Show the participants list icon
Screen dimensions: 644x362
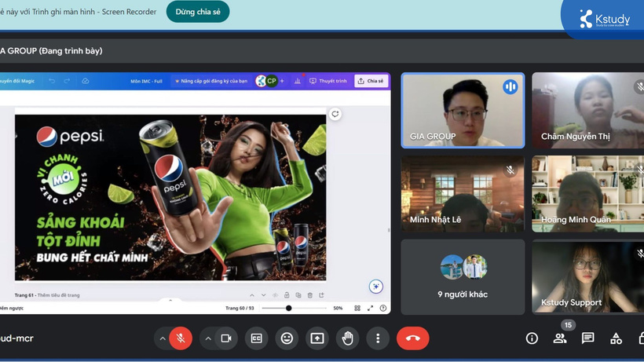560,338
